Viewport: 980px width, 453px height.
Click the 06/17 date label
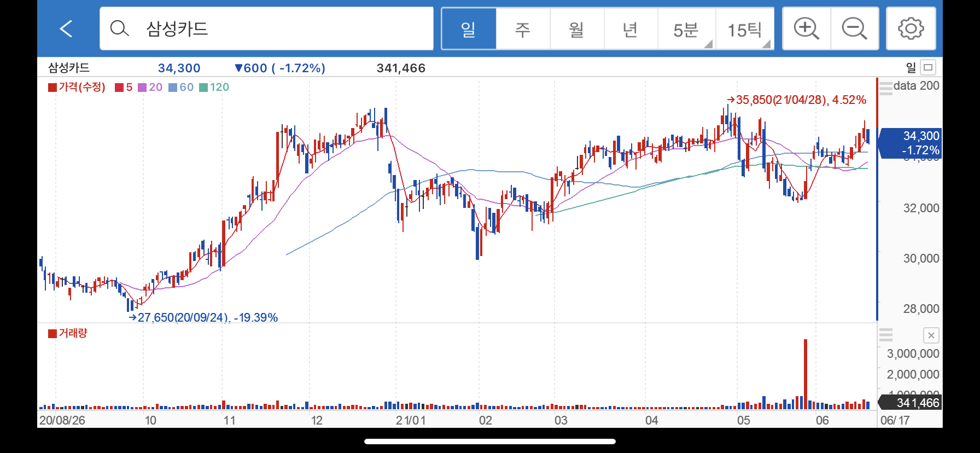point(895,420)
